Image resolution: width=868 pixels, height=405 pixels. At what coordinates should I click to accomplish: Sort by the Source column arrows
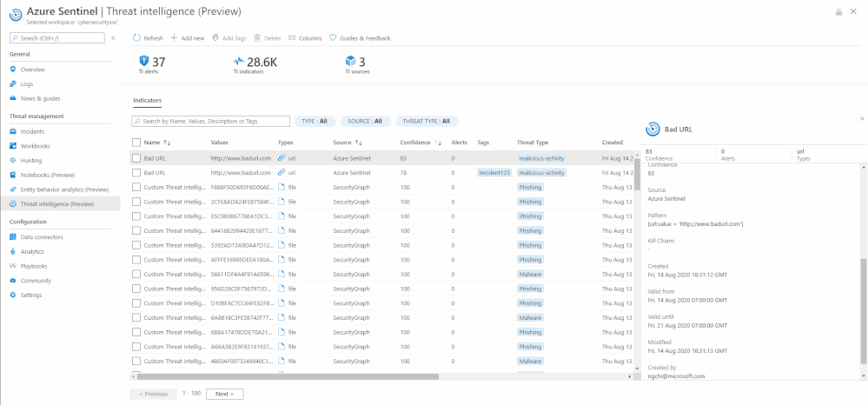pyautogui.click(x=358, y=143)
